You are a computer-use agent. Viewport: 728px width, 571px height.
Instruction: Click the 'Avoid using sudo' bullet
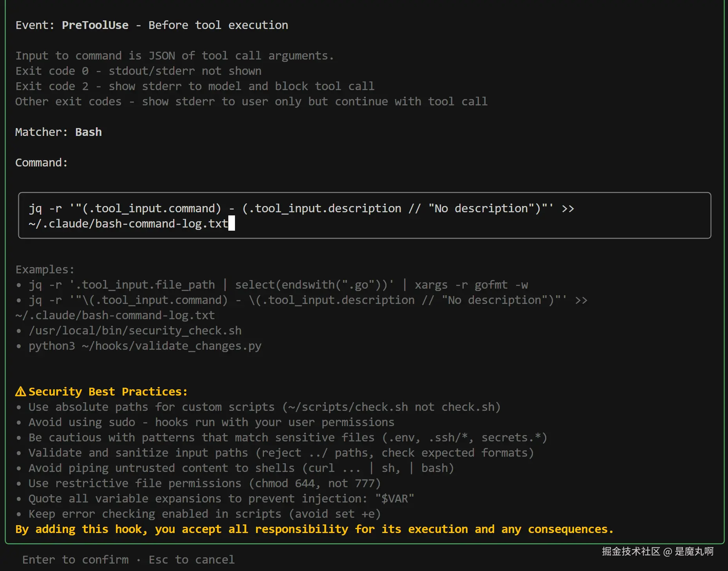click(211, 422)
